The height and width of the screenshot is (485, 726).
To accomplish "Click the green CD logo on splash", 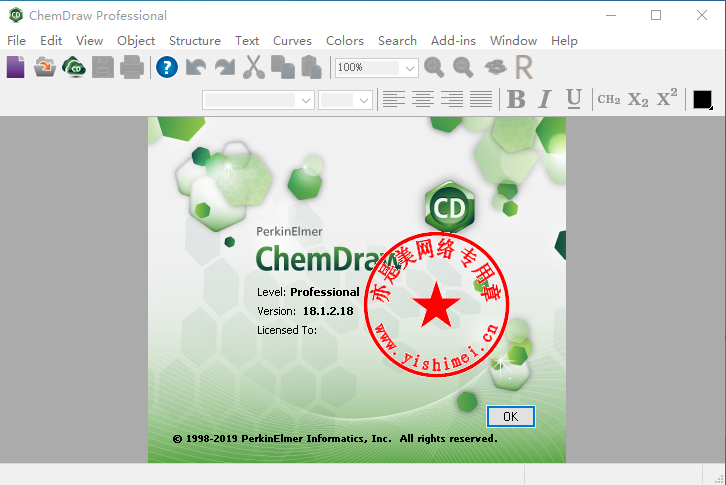I will [x=449, y=207].
